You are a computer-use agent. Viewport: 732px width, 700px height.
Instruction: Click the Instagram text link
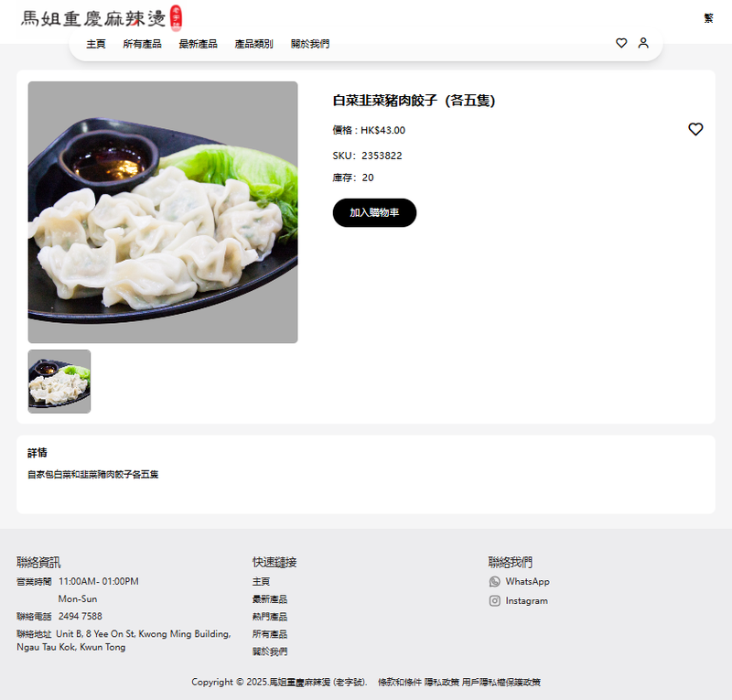pyautogui.click(x=527, y=600)
